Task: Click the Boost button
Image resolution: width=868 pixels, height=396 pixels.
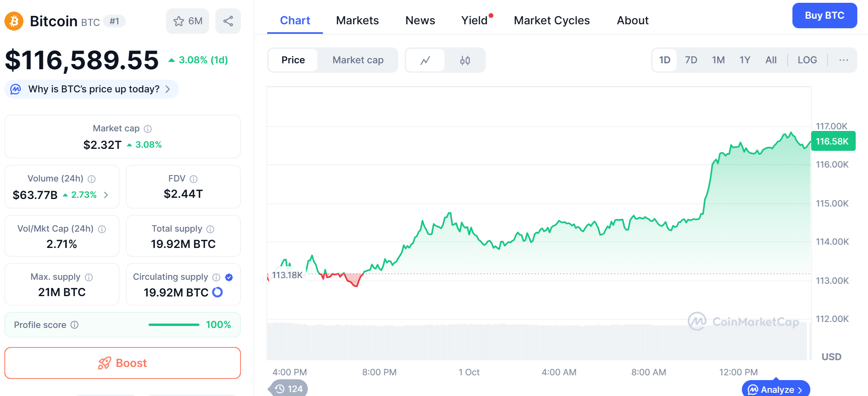Action: coord(123,363)
